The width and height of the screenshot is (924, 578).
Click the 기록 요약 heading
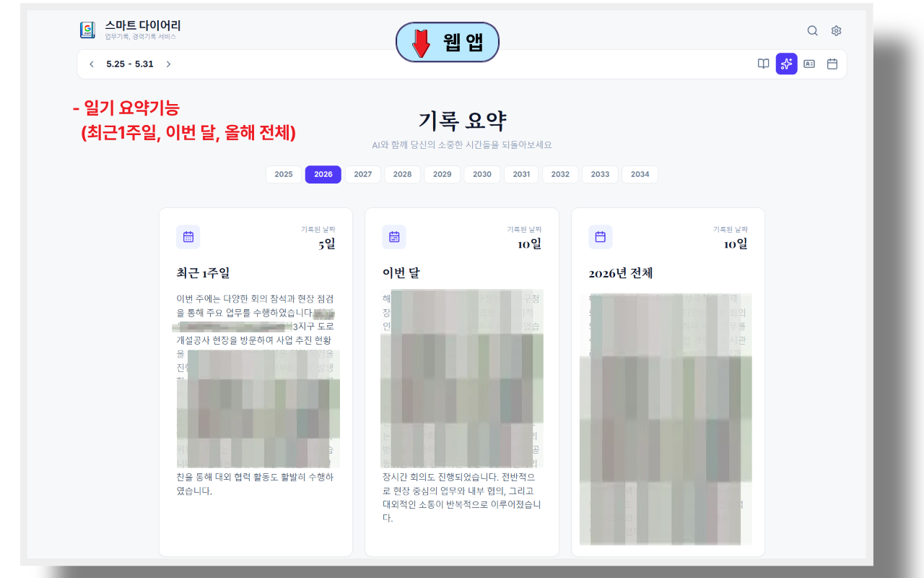(x=462, y=121)
